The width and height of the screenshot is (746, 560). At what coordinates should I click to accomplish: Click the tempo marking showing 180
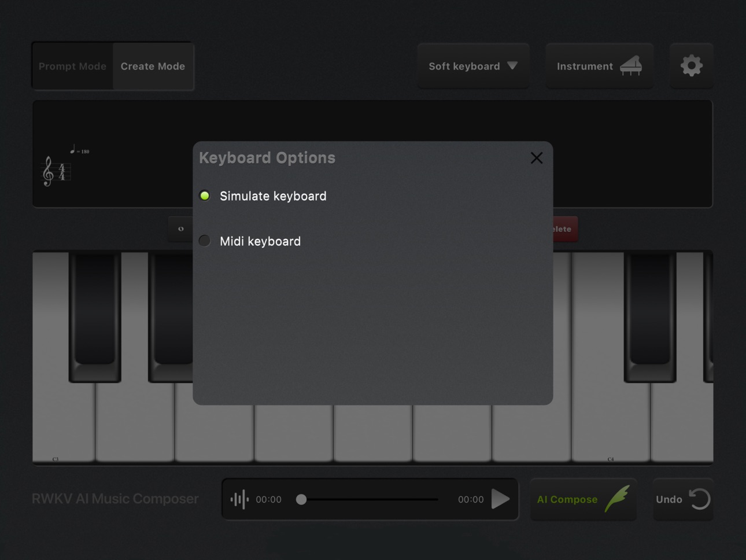(x=80, y=150)
